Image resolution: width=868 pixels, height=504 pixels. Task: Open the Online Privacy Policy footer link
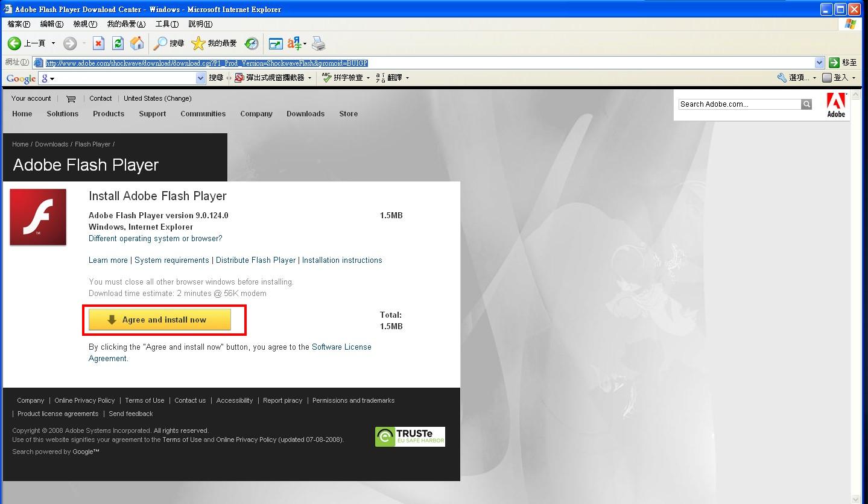84,401
